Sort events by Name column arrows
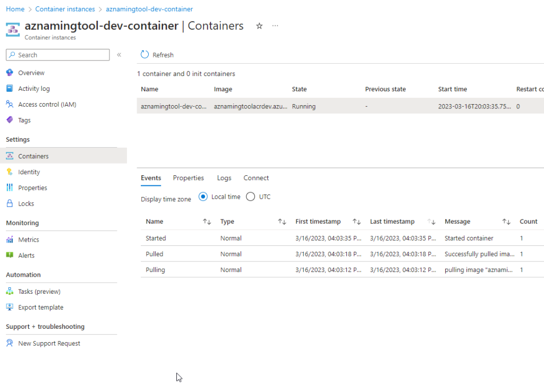The image size is (544, 392). (207, 221)
